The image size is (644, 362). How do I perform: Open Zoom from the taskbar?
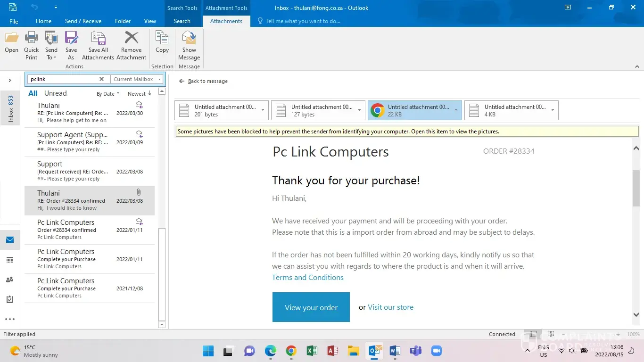[x=437, y=351]
